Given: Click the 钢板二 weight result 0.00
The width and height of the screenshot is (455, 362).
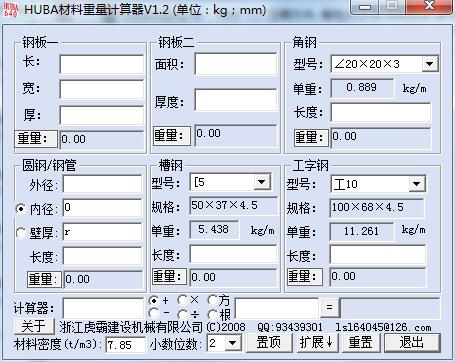Looking at the screenshot, I should point(236,135).
